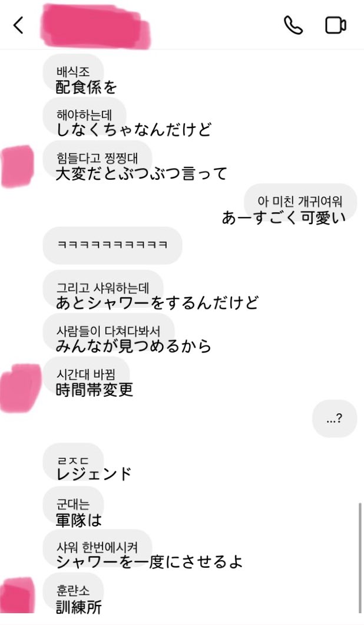Viewport: 364px width, 625px height.
Task: Click the chat scrollbar thumb
Action: (360, 557)
